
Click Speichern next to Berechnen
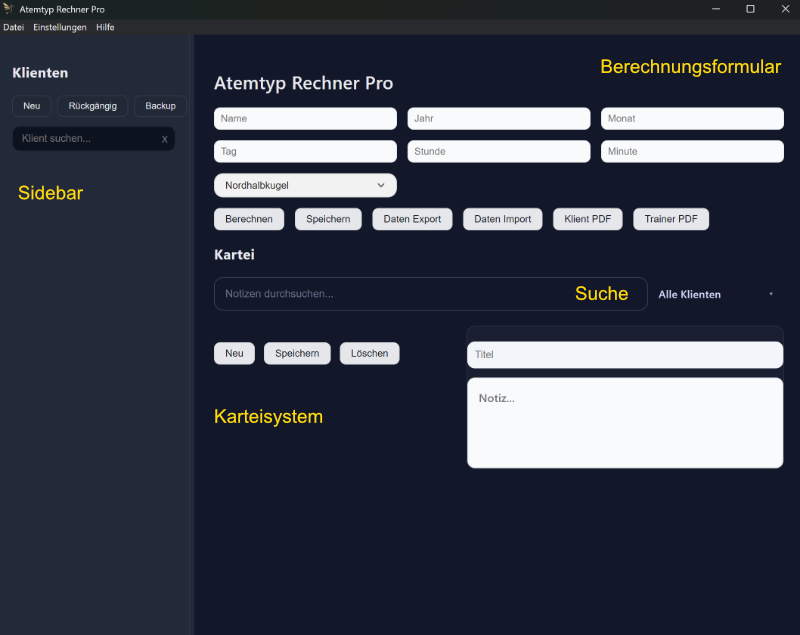pyautogui.click(x=328, y=219)
